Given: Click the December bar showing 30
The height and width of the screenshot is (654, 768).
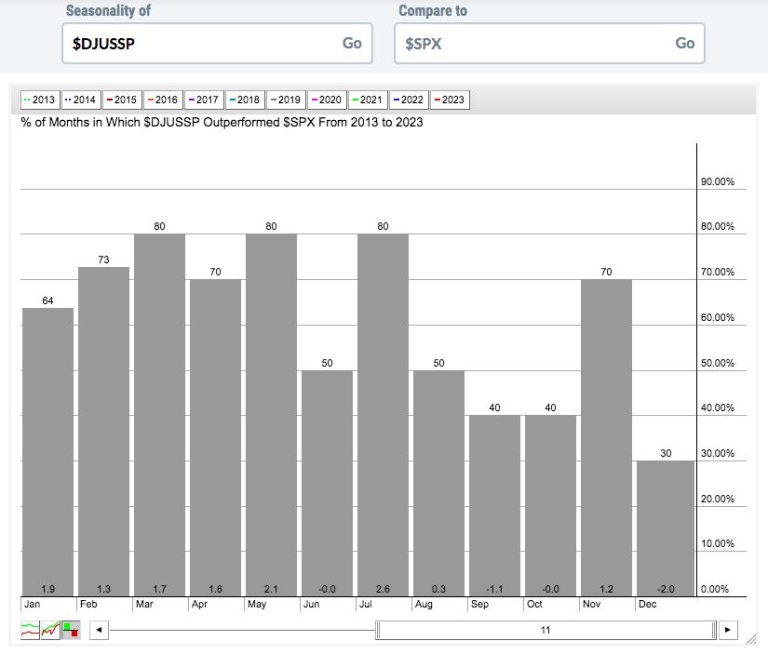Looking at the screenshot, I should click(662, 528).
